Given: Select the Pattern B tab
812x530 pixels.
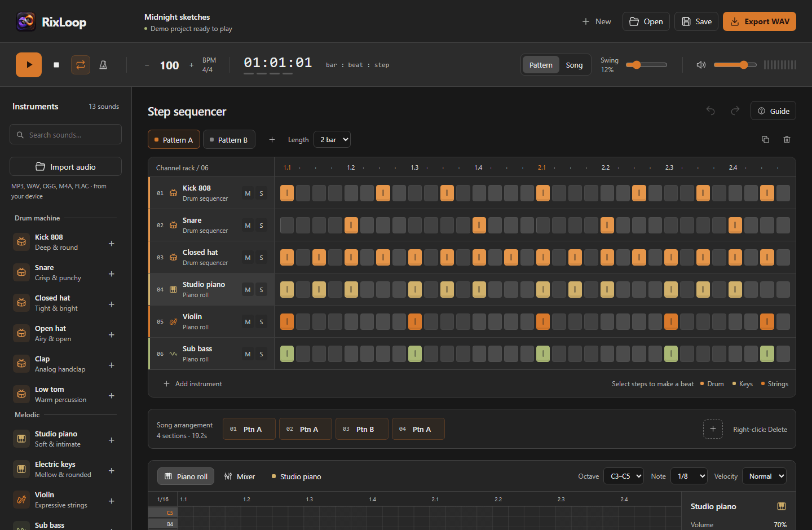Looking at the screenshot, I should [229, 140].
